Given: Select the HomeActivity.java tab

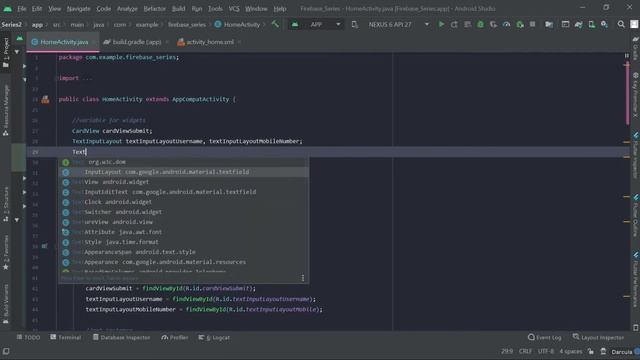Looking at the screenshot, I should coord(63,42).
